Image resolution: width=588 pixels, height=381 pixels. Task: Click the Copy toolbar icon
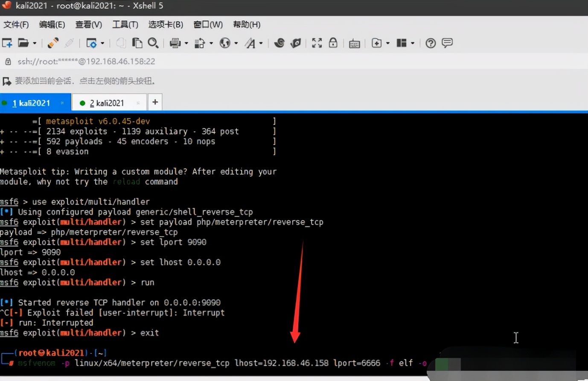click(121, 43)
